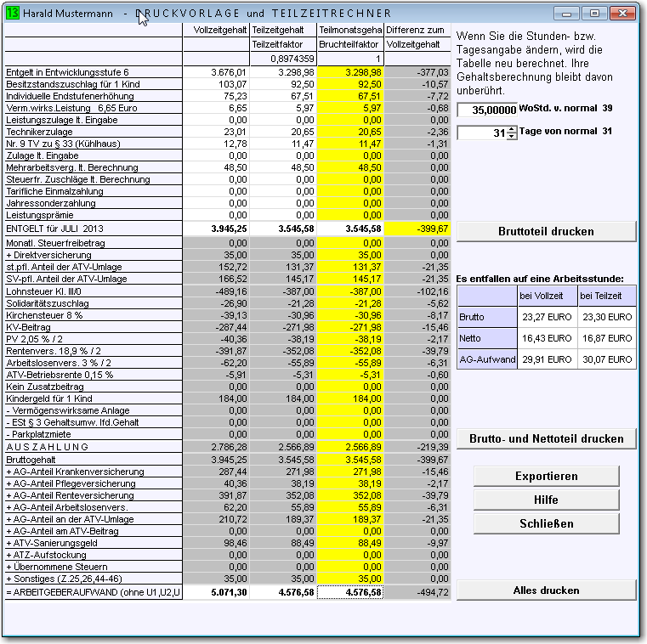Select row Nr. 9 TV zu § 33 (Kühlhaus)

[94, 144]
